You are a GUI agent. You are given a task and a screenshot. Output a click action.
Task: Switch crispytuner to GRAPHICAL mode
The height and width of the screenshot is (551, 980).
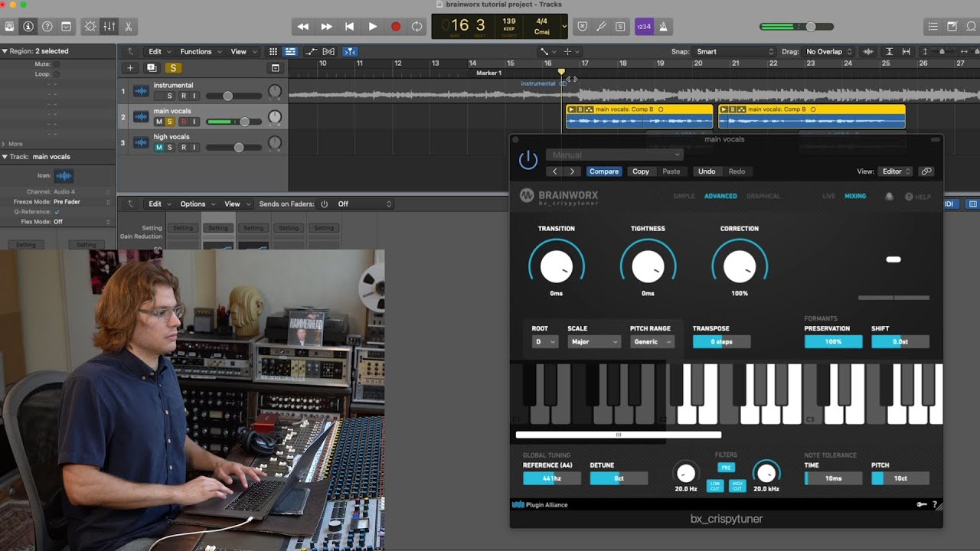pos(763,196)
